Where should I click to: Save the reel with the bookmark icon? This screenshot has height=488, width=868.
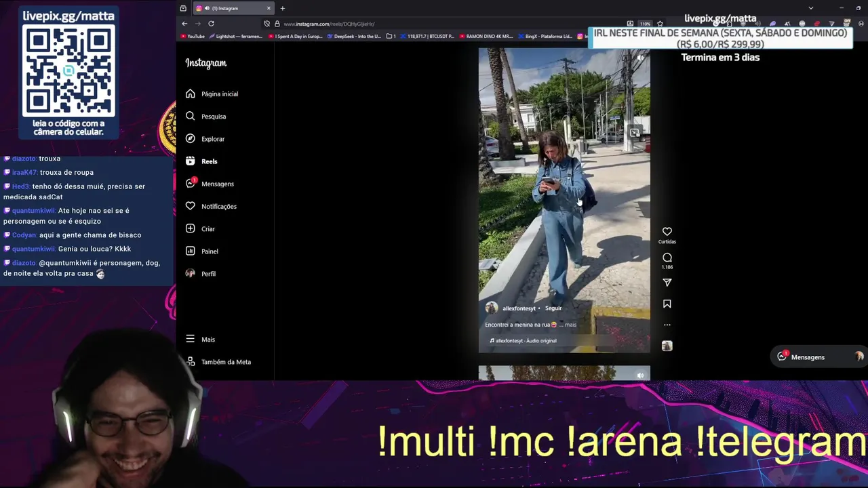(667, 304)
